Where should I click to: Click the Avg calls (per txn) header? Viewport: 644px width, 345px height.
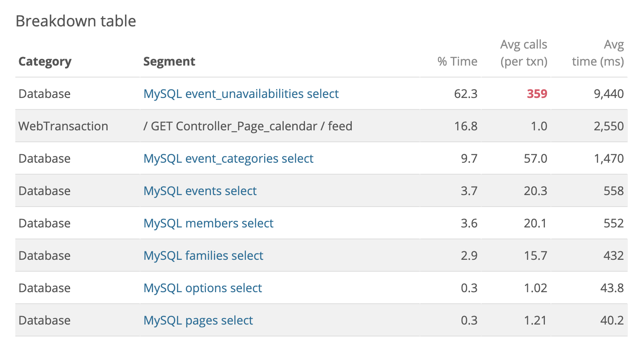tap(524, 53)
